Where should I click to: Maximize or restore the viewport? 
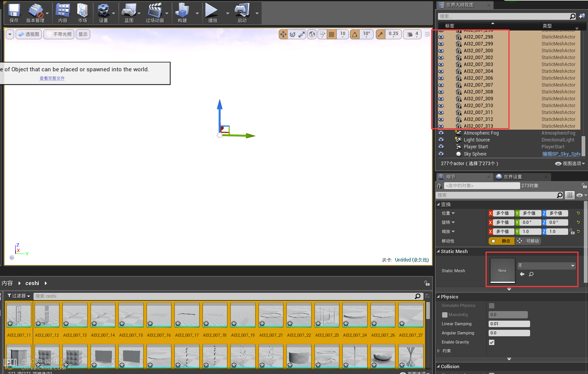point(427,34)
